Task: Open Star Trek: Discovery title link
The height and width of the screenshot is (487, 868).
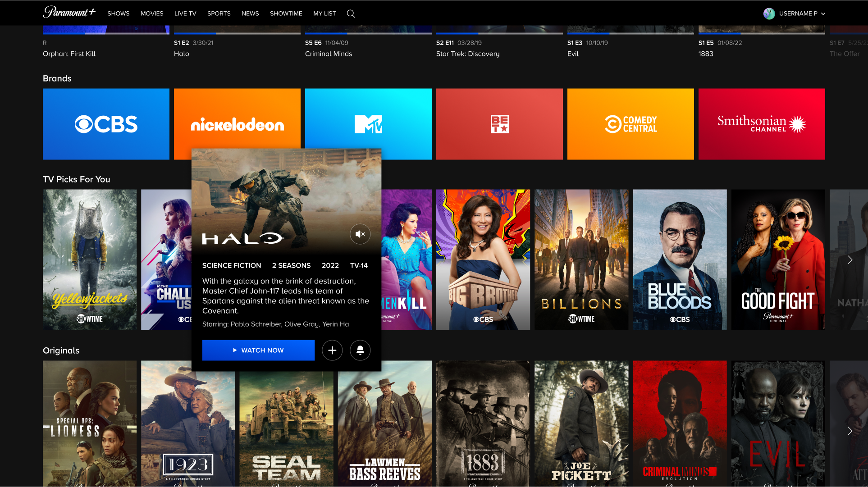Action: click(x=468, y=54)
